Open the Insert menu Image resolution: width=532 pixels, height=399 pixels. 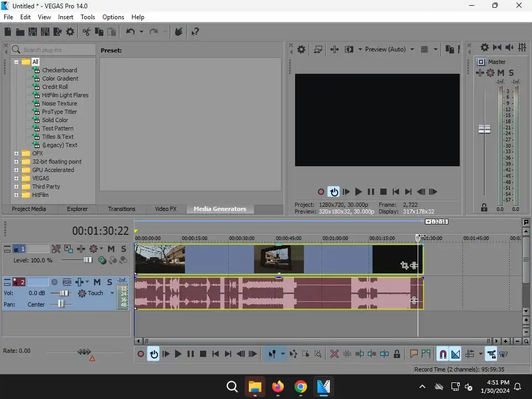[x=65, y=17]
